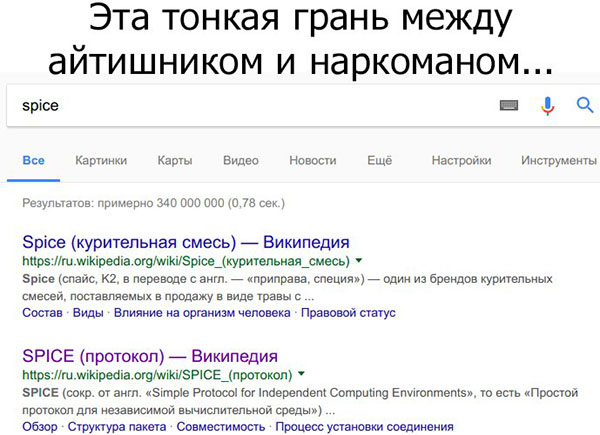This screenshot has height=435, width=600.
Task: Open Spice (курительная смесь) Wikipedia result
Action: [185, 243]
